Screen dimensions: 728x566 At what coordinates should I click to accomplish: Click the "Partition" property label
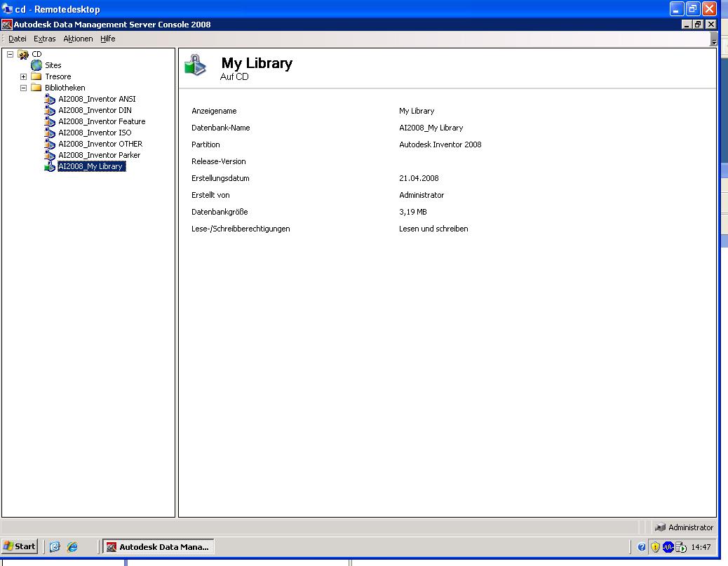click(205, 144)
